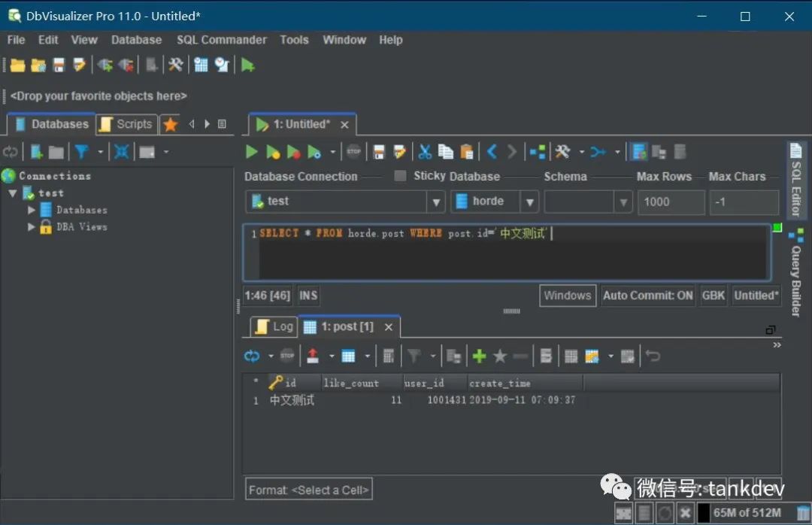The height and width of the screenshot is (525, 812).
Task: Toggle the Sticky Database checkbox
Action: click(400, 176)
